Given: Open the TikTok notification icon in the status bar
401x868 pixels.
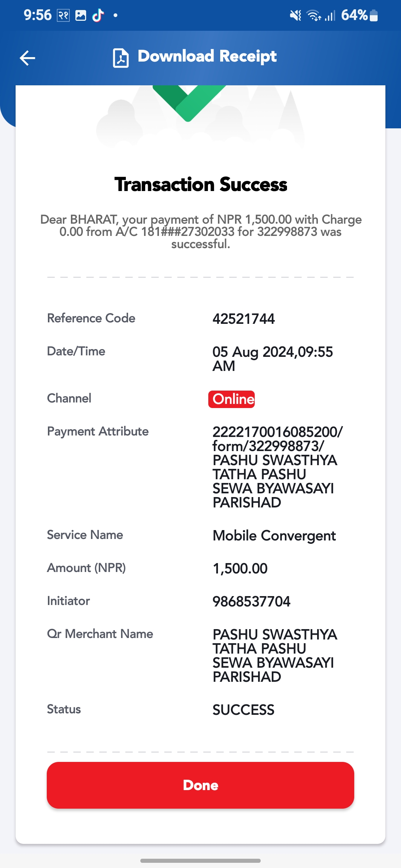Looking at the screenshot, I should [98, 15].
